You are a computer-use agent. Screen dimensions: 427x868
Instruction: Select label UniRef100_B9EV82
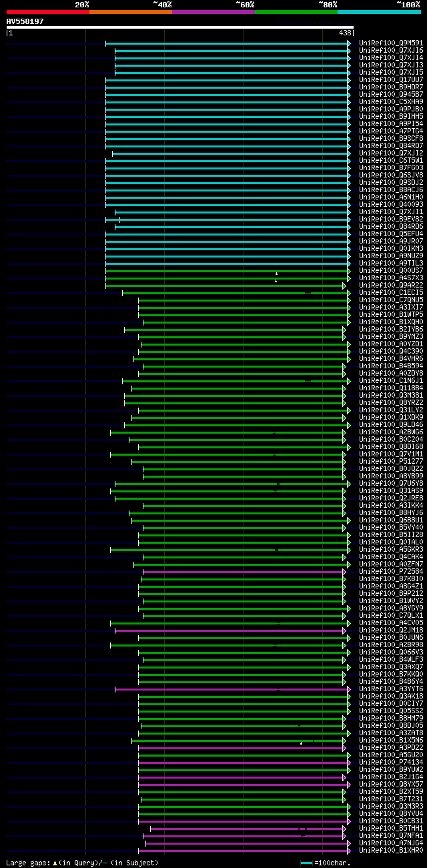[391, 220]
